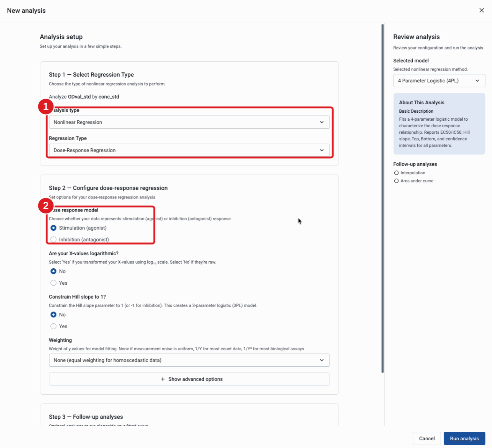Enable Interpolation follow-up analysis
The image size is (492, 448).
(396, 173)
